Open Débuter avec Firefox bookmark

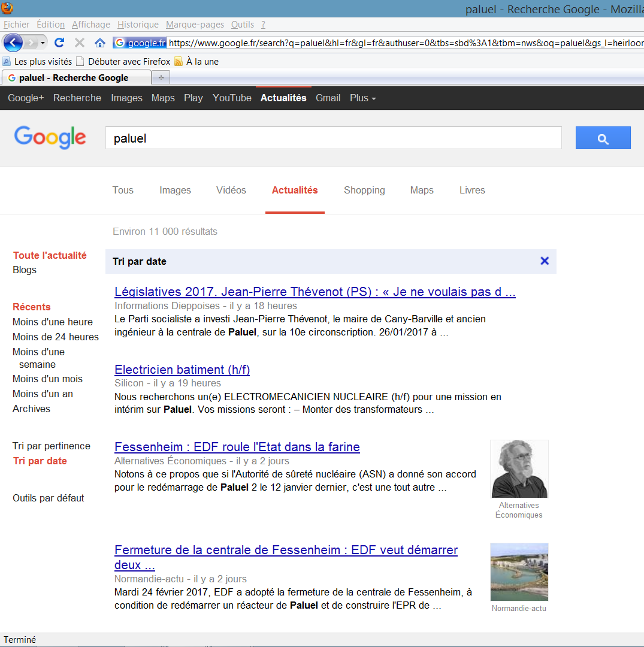pyautogui.click(x=123, y=62)
